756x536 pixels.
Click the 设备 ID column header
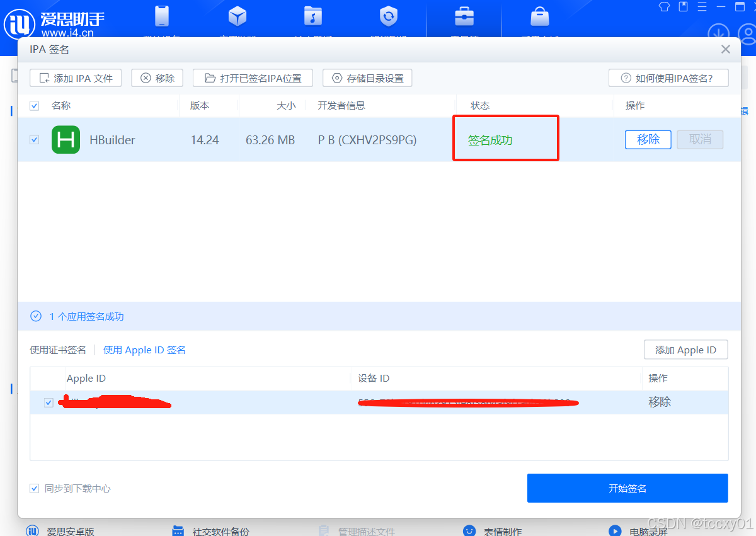[374, 379]
